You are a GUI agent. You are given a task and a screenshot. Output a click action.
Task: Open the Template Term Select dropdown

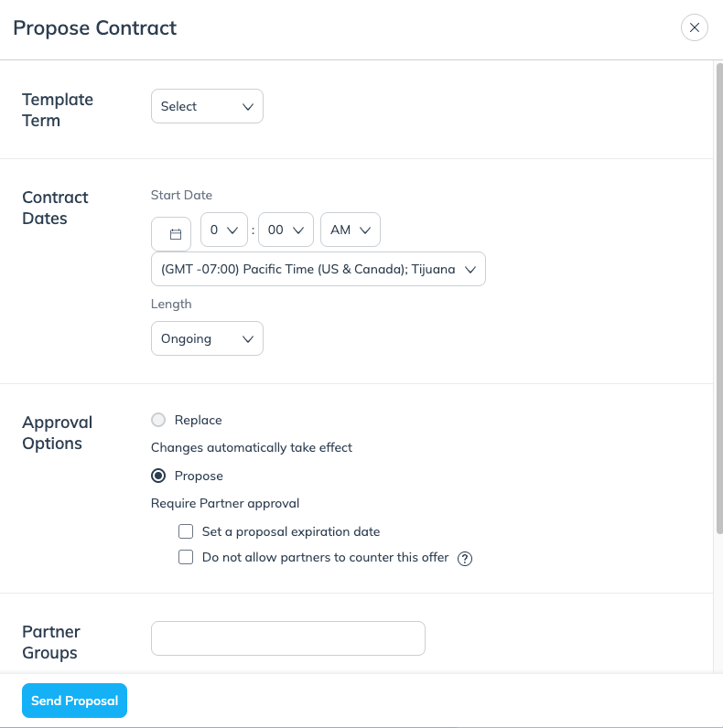pos(207,106)
